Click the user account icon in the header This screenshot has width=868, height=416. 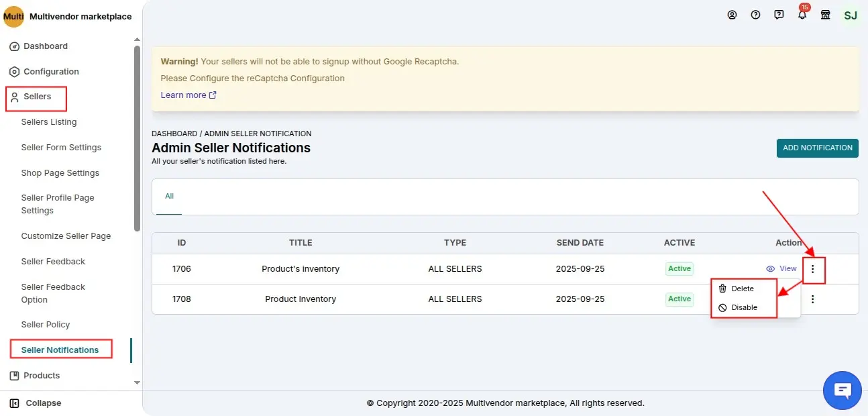tap(732, 15)
